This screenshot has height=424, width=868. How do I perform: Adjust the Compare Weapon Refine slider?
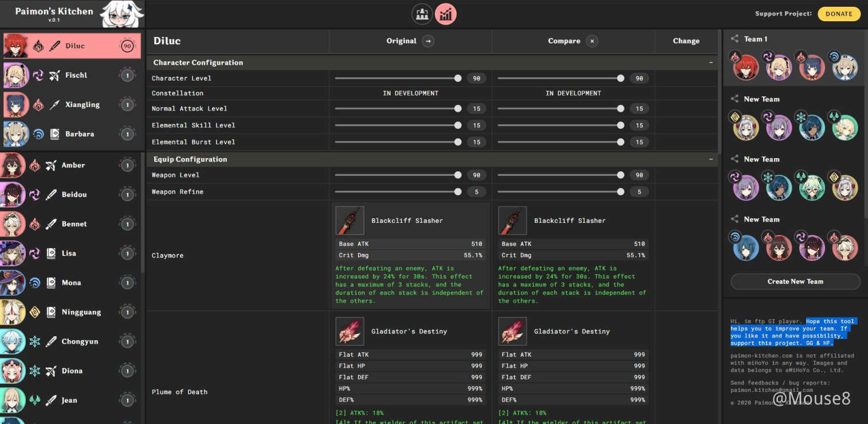pyautogui.click(x=620, y=192)
